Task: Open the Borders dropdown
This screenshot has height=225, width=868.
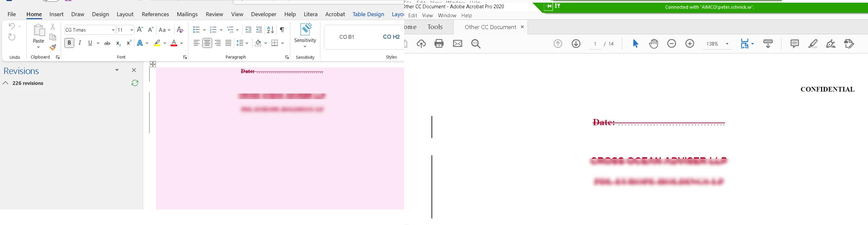Action: coord(282,43)
